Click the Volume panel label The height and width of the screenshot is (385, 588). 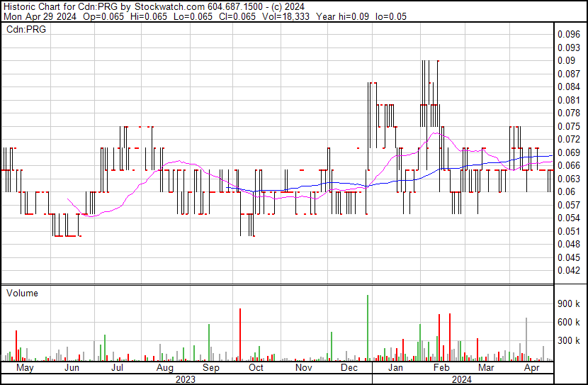22,293
